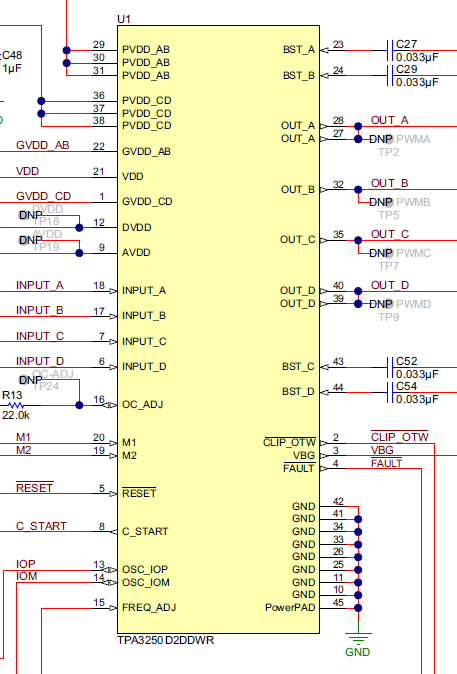This screenshot has width=457, height=674.
Task: Click the INPUT_A net label
Action: click(40, 285)
